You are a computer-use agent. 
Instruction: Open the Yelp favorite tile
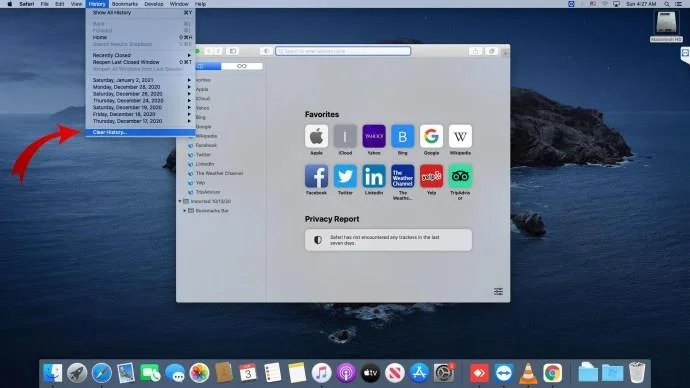tap(431, 176)
